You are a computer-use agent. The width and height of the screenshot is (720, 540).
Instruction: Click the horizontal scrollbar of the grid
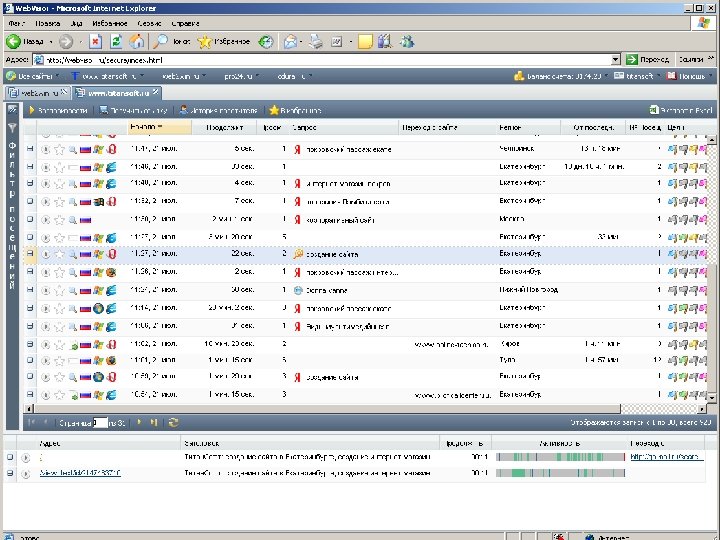pyautogui.click(x=327, y=409)
